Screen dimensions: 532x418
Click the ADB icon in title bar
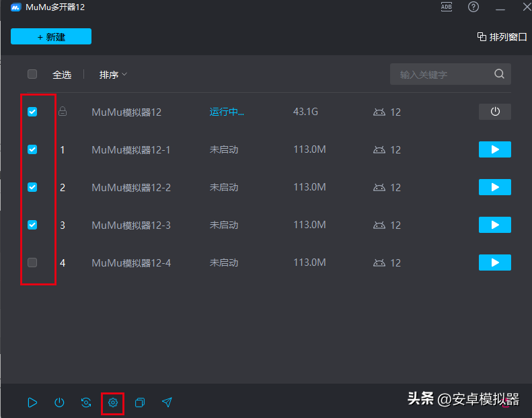446,7
